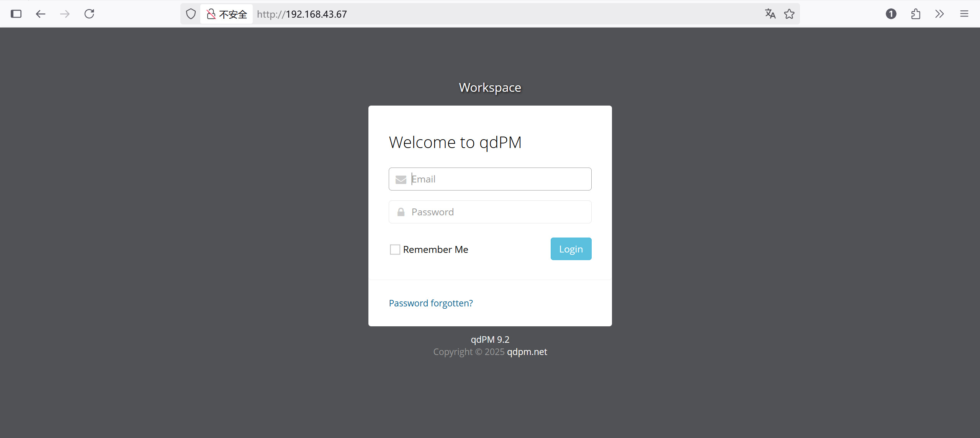Open the circled number one extension icon
980x438 pixels.
(891, 14)
